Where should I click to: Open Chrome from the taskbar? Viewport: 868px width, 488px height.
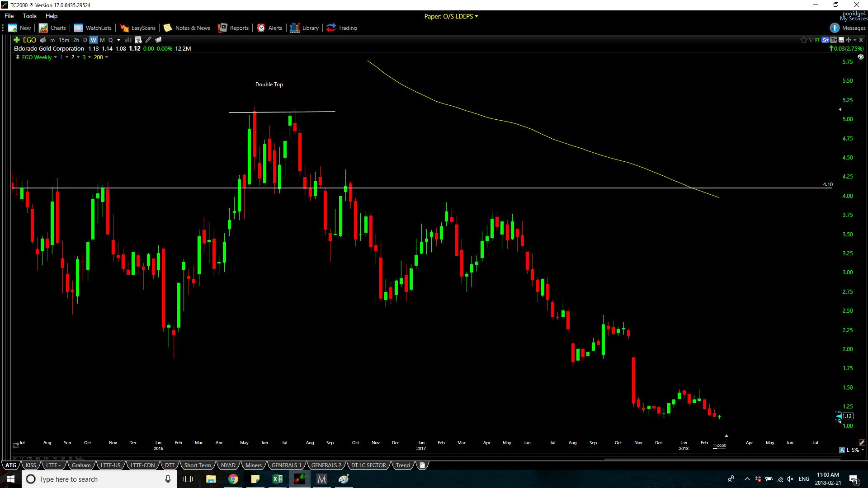pyautogui.click(x=233, y=479)
